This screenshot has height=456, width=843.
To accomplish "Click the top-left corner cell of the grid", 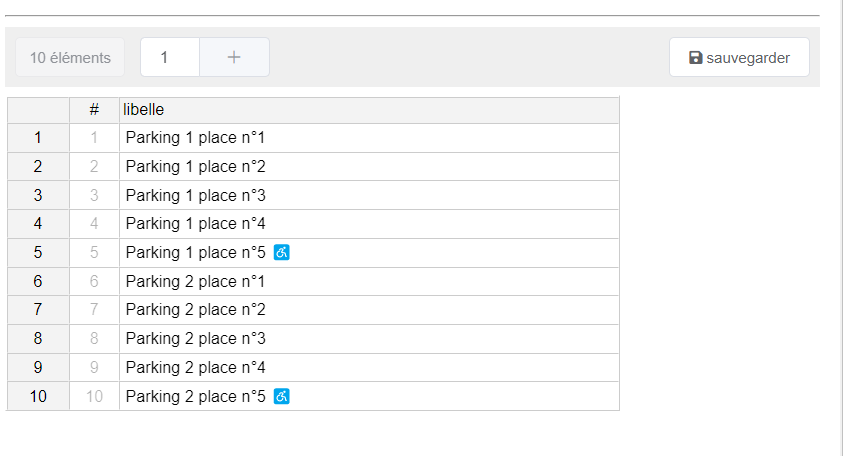I will tap(38, 110).
